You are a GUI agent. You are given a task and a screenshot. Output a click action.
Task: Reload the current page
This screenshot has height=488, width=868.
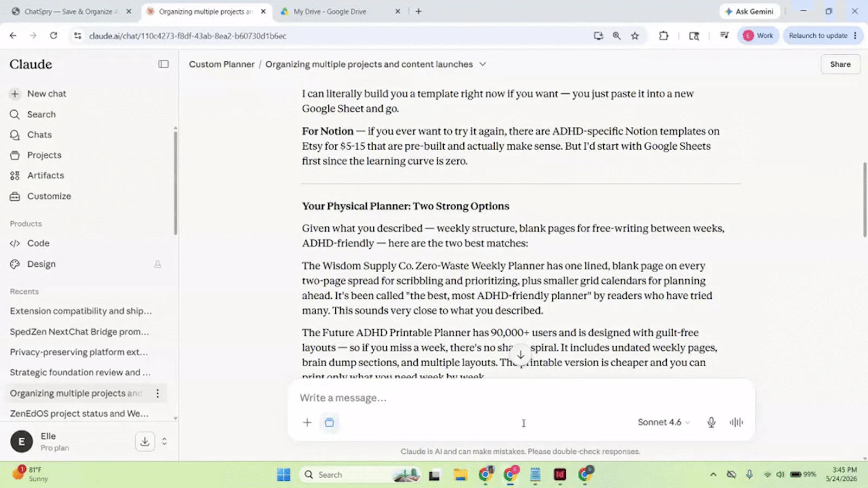click(53, 36)
